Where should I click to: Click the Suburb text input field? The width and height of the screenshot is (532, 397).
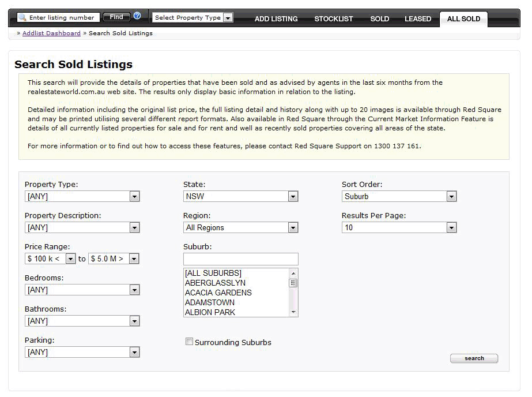[240, 259]
